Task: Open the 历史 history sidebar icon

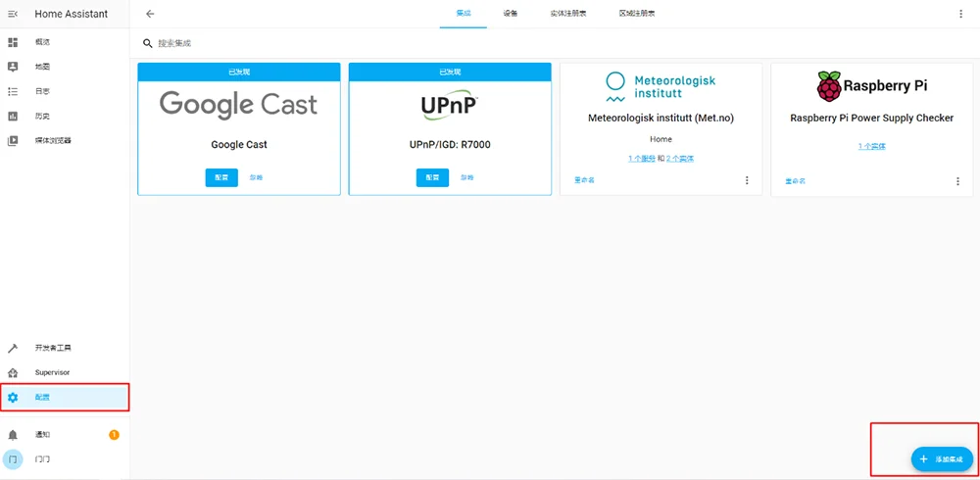Action: coord(13,117)
